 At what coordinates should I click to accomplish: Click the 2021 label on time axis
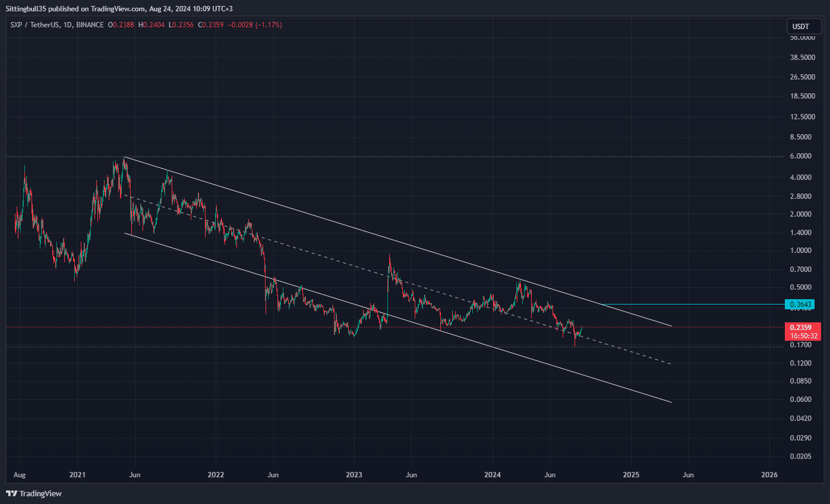pos(77,475)
